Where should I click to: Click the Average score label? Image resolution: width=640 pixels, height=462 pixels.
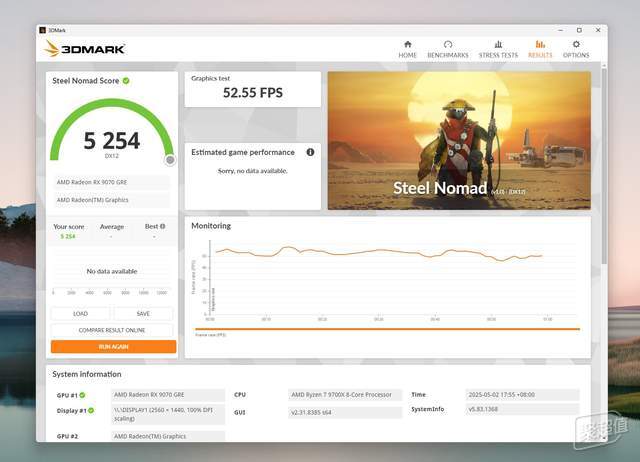(x=112, y=227)
